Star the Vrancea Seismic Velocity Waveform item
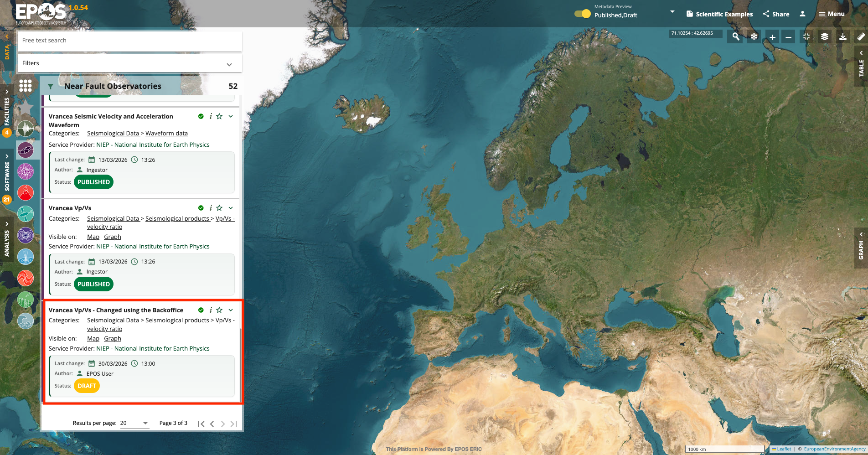868x455 pixels. click(219, 116)
